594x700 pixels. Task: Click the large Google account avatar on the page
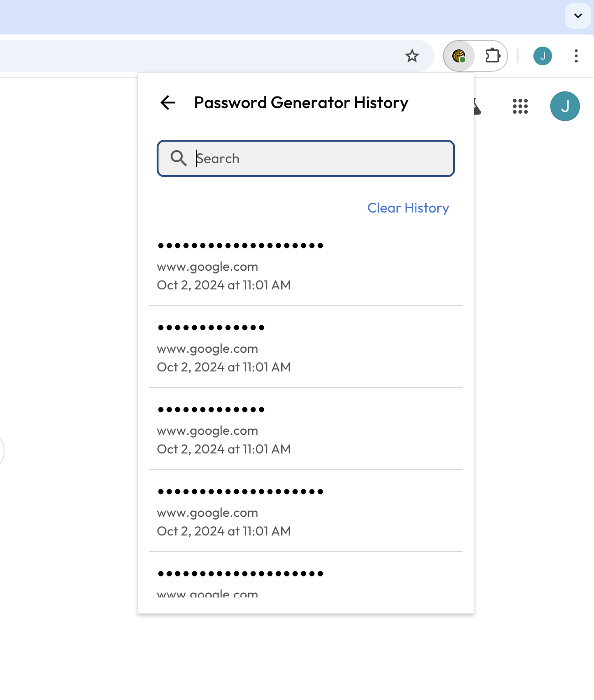(x=565, y=106)
